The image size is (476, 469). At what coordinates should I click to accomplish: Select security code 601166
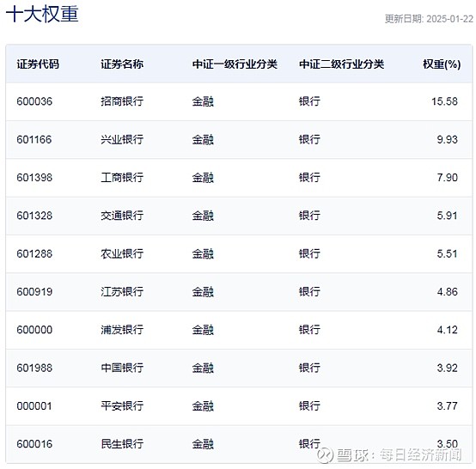34,140
